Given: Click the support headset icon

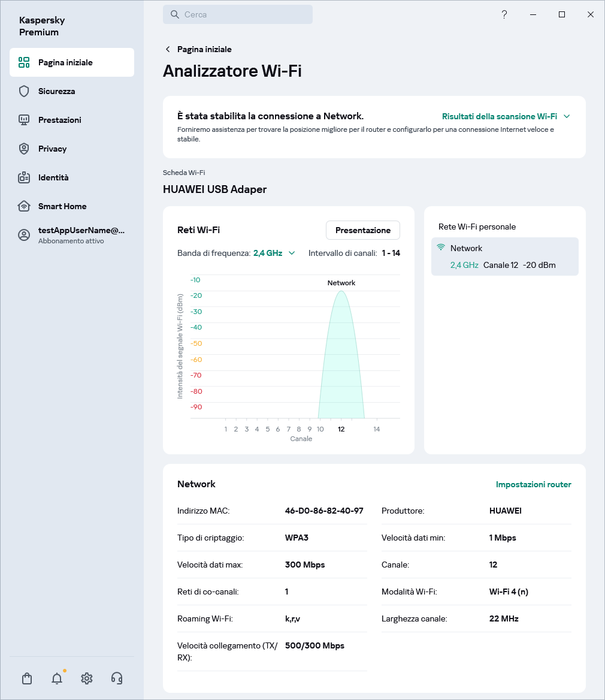Looking at the screenshot, I should coord(117,678).
